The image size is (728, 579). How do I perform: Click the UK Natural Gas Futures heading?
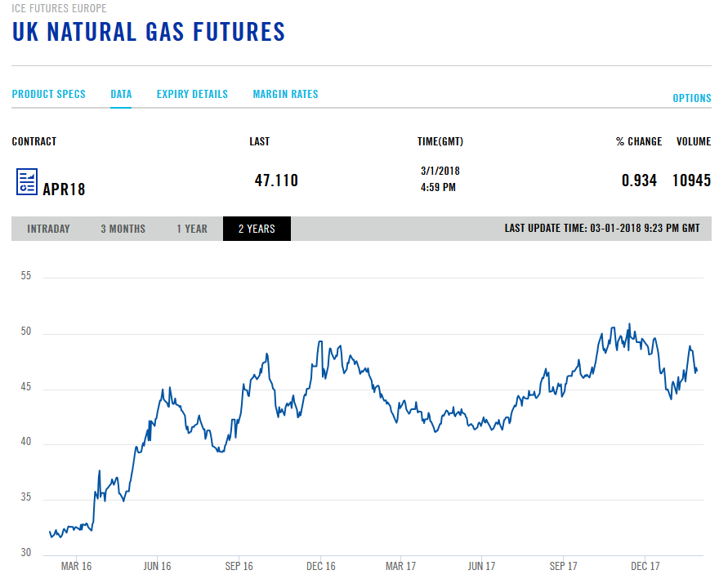click(149, 32)
